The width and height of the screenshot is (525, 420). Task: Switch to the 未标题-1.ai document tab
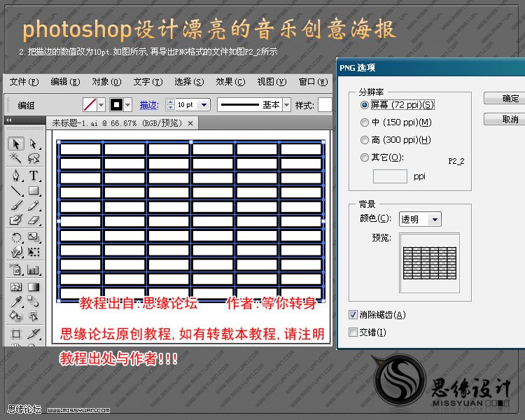pyautogui.click(x=117, y=123)
